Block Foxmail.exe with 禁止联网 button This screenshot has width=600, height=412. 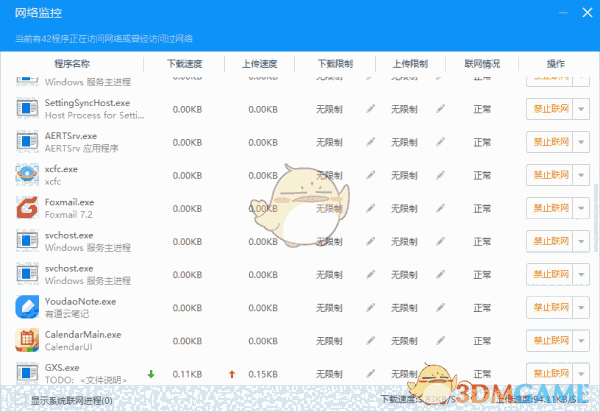coord(549,208)
